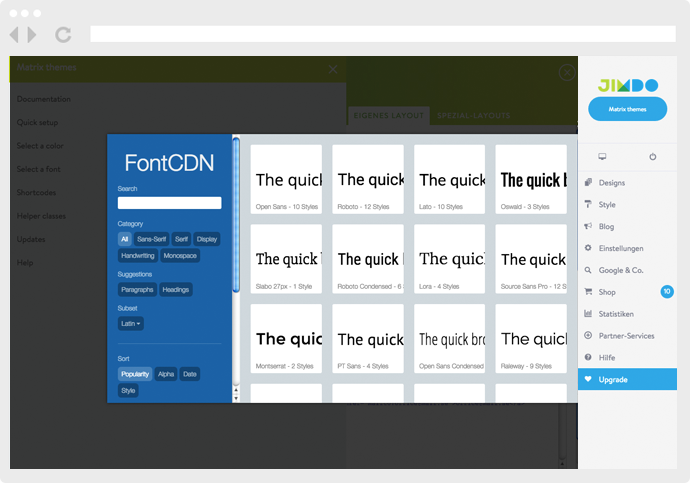Toggle the Paragraphs suggestion filter
The height and width of the screenshot is (483, 690).
point(137,289)
